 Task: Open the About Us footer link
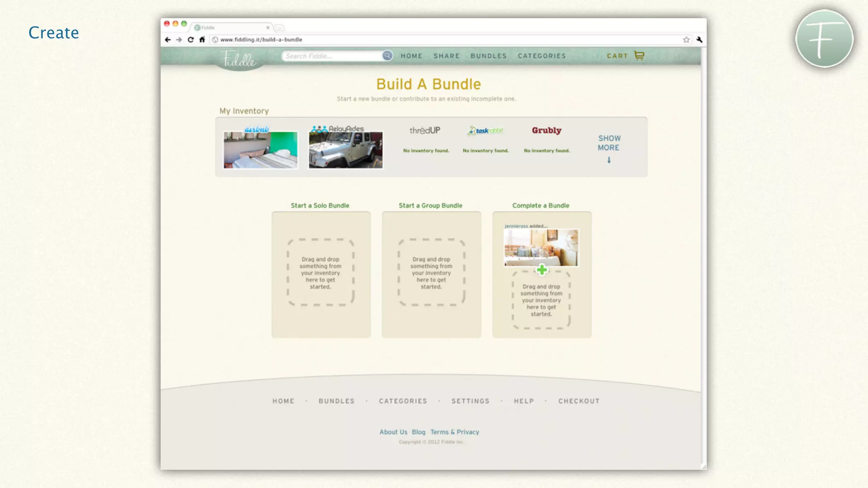tap(393, 432)
